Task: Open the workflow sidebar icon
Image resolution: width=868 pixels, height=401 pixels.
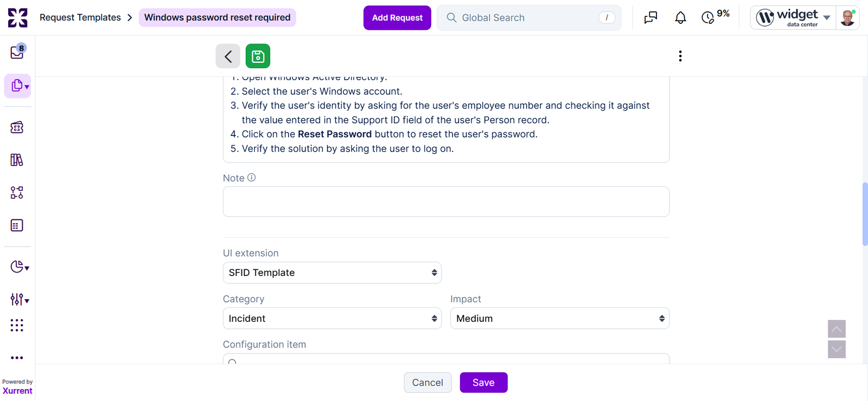Action: (x=17, y=192)
